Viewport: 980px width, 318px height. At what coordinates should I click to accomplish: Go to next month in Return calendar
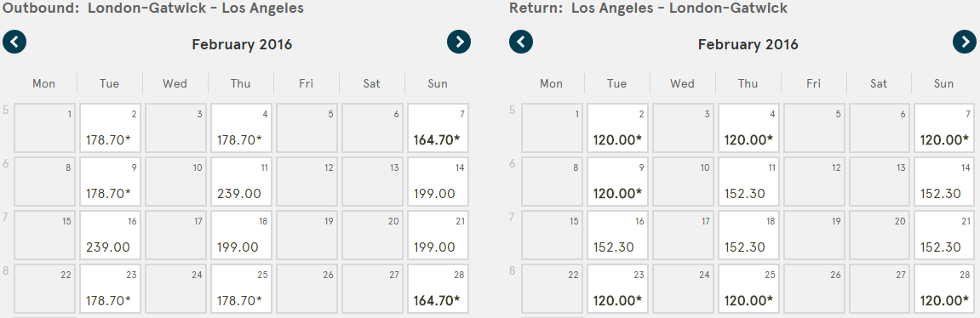click(x=965, y=42)
